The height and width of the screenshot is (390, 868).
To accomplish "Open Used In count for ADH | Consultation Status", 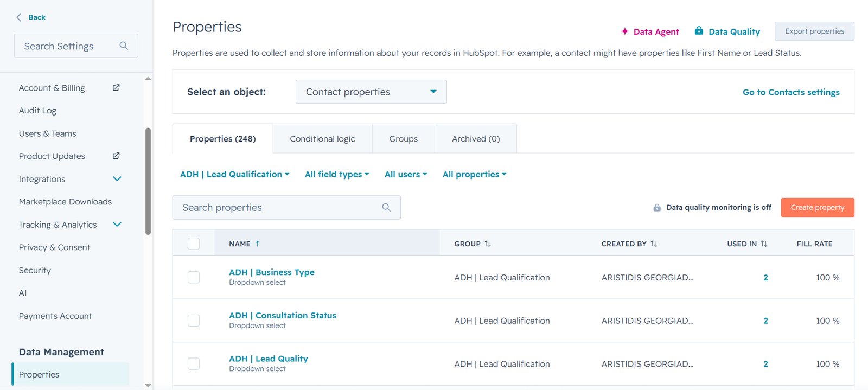I will tap(765, 321).
